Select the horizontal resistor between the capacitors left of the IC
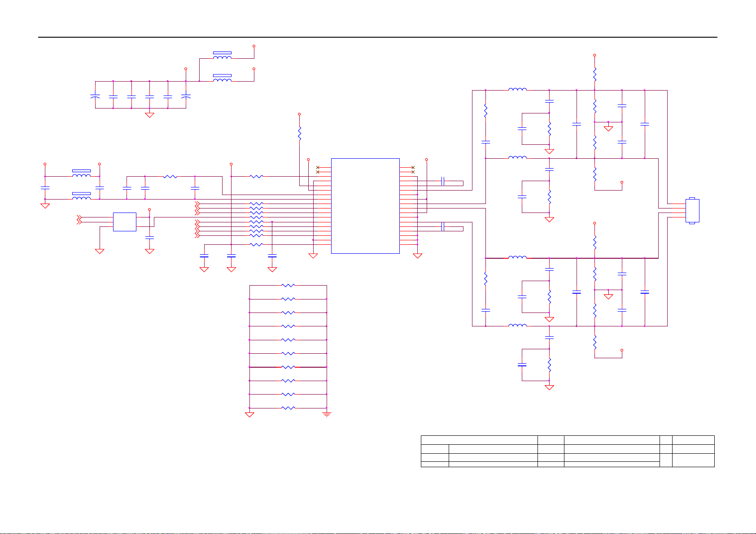 pyautogui.click(x=170, y=177)
